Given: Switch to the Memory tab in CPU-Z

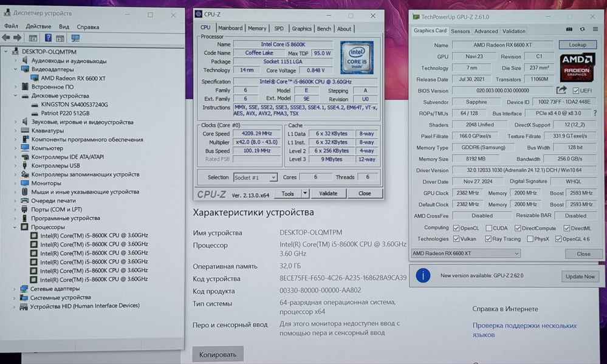Looking at the screenshot, I should coord(257,29).
